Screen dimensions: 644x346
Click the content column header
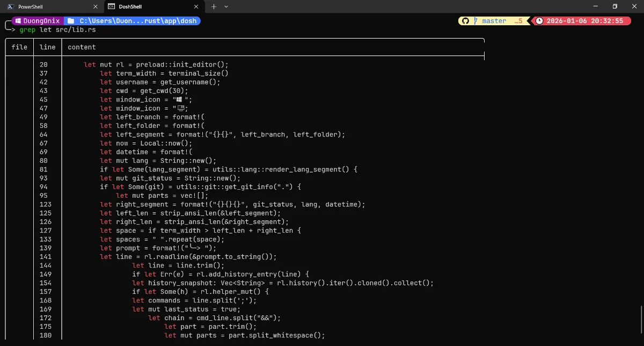pos(82,47)
